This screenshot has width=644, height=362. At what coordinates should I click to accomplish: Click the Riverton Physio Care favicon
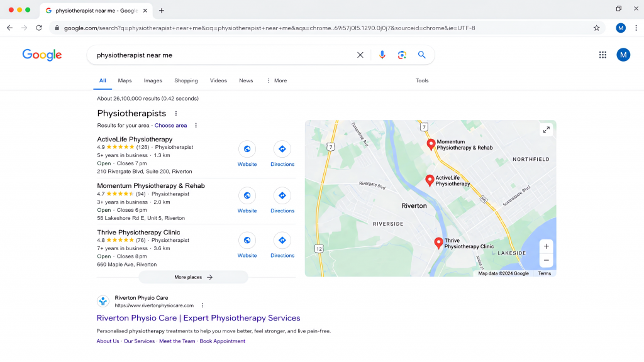pyautogui.click(x=103, y=301)
